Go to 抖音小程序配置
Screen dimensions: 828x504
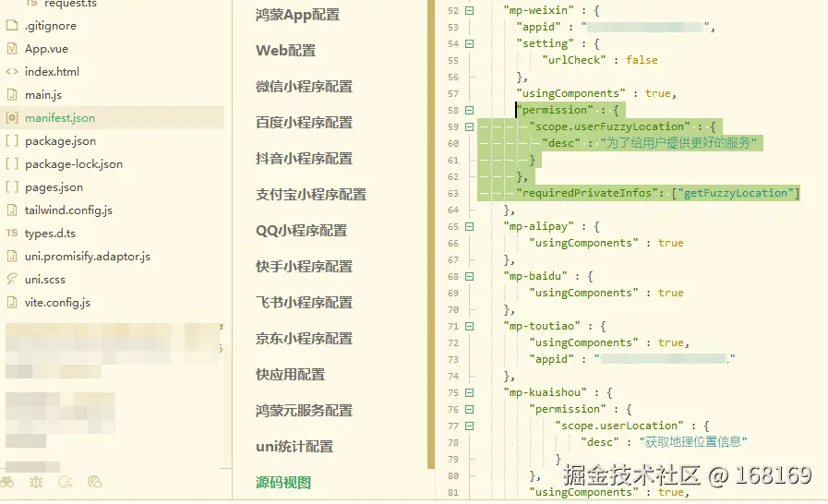pyautogui.click(x=304, y=159)
